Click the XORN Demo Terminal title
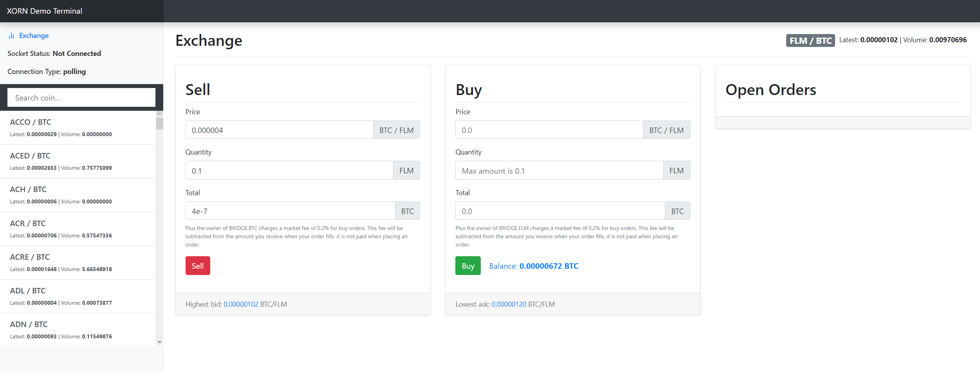 (x=45, y=11)
